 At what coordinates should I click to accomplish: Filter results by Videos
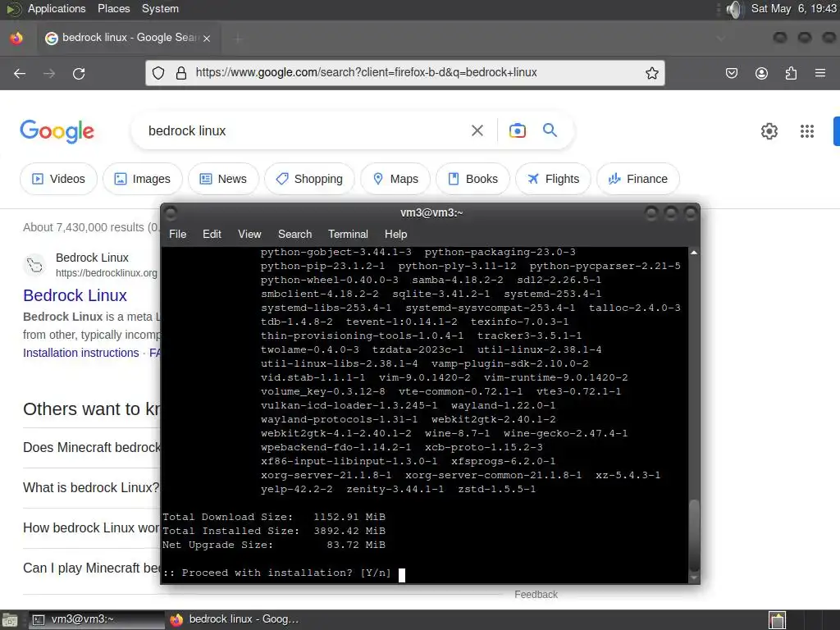click(x=58, y=179)
